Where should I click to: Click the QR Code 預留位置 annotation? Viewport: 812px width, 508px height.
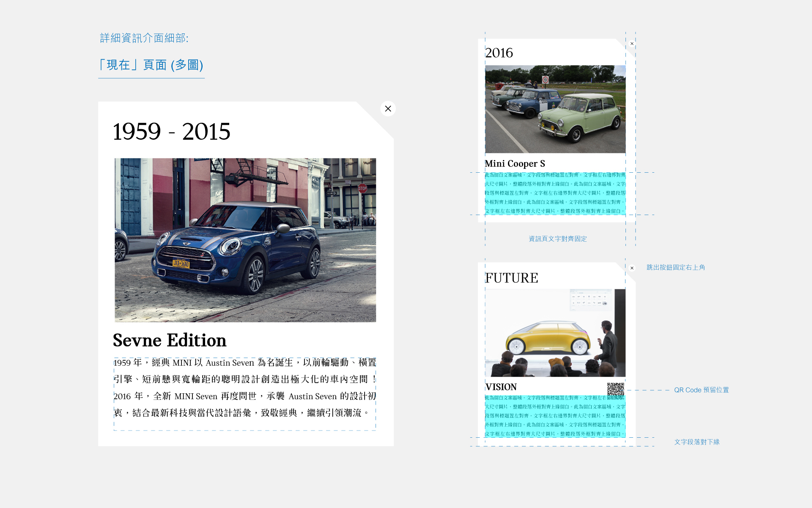[701, 390]
